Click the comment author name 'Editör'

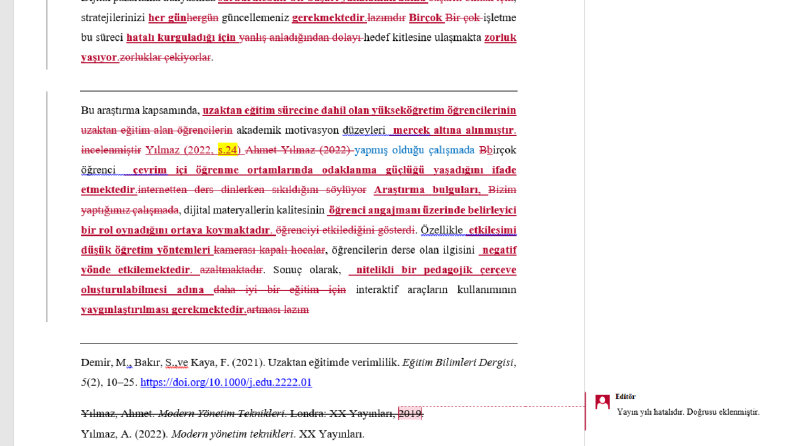(625, 397)
